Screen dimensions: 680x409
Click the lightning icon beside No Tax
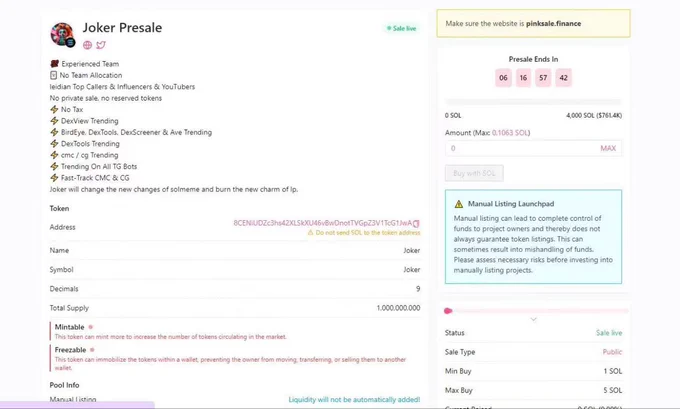pos(54,109)
